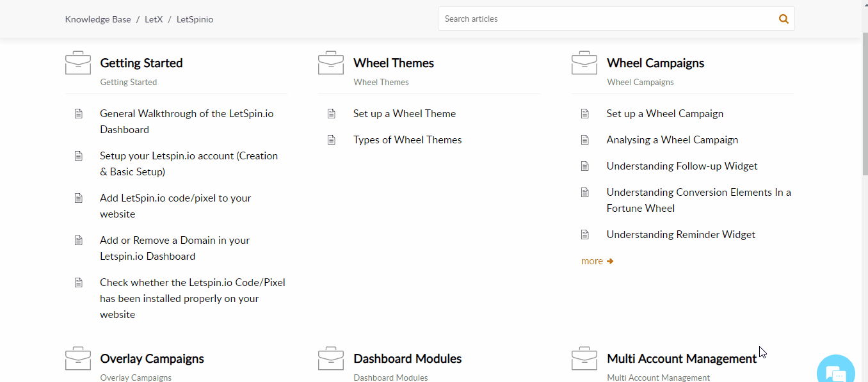Go to Knowledge Base breadcrumb
The height and width of the screenshot is (382, 868).
click(98, 20)
